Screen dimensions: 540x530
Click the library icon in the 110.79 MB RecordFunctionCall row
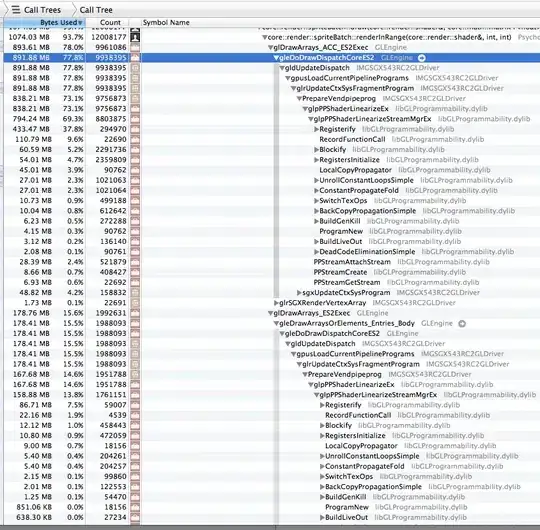coord(135,139)
